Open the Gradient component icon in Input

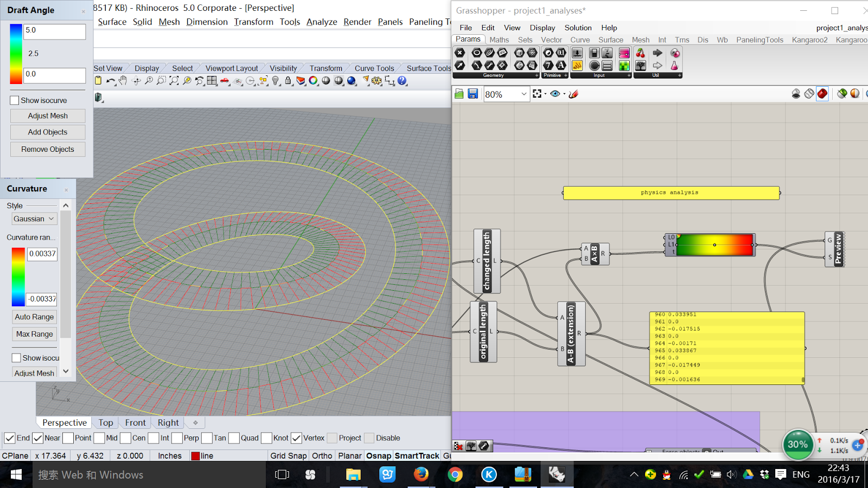[x=624, y=54]
